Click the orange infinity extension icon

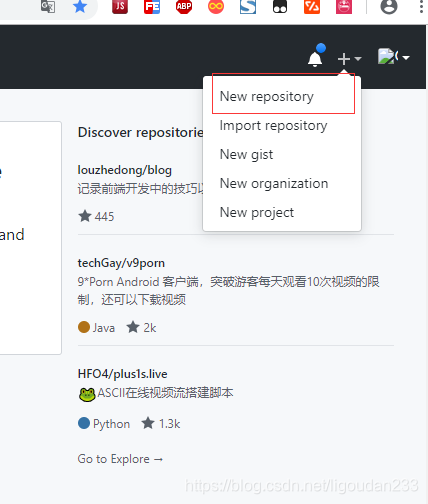click(216, 6)
